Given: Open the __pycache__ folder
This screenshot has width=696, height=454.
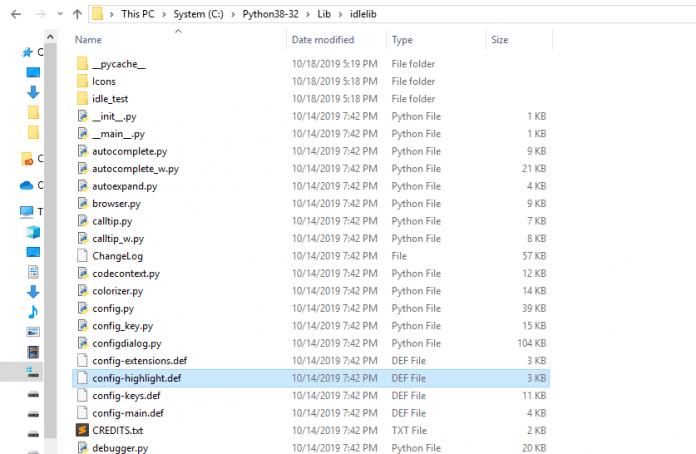Looking at the screenshot, I should coord(117,63).
